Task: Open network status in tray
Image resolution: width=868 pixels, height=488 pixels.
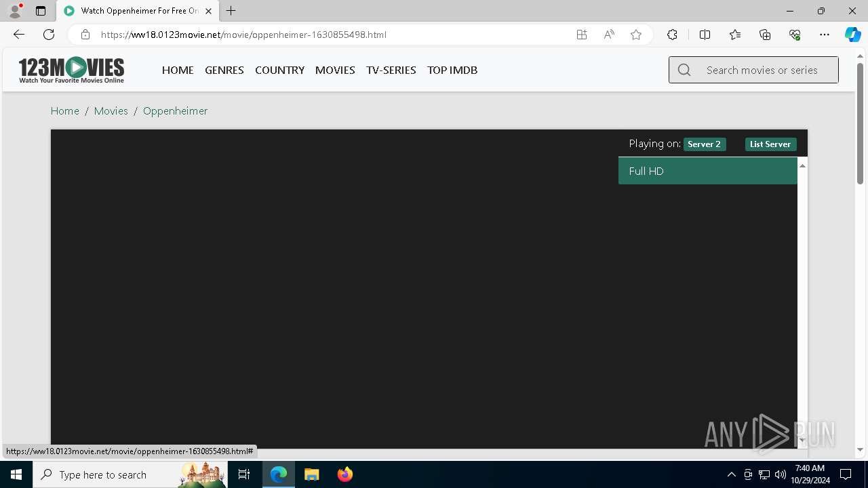Action: pos(764,474)
